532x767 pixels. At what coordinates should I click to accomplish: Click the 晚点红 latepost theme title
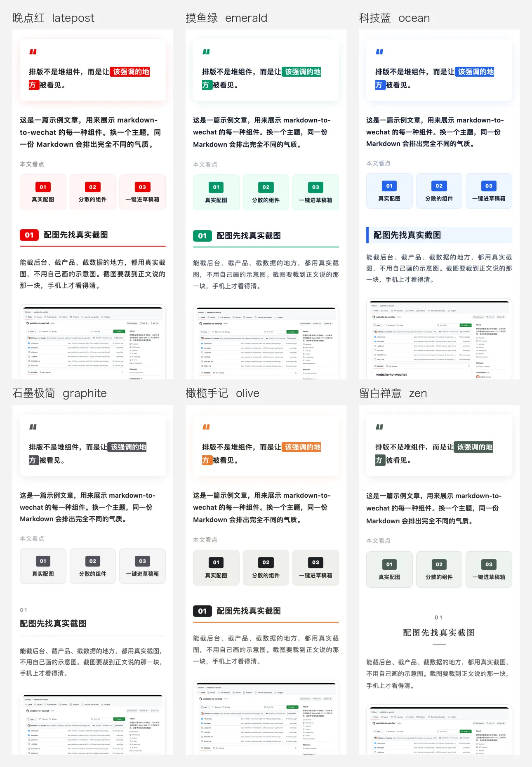click(54, 18)
